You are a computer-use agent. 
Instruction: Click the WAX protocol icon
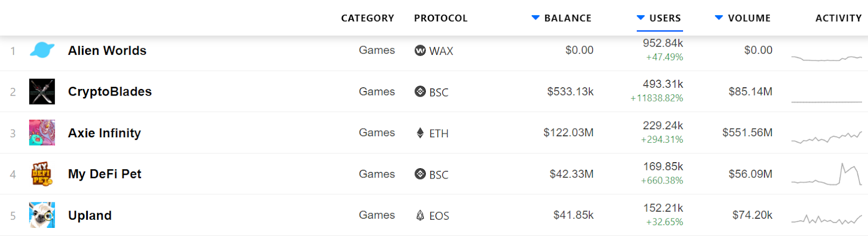coord(420,50)
